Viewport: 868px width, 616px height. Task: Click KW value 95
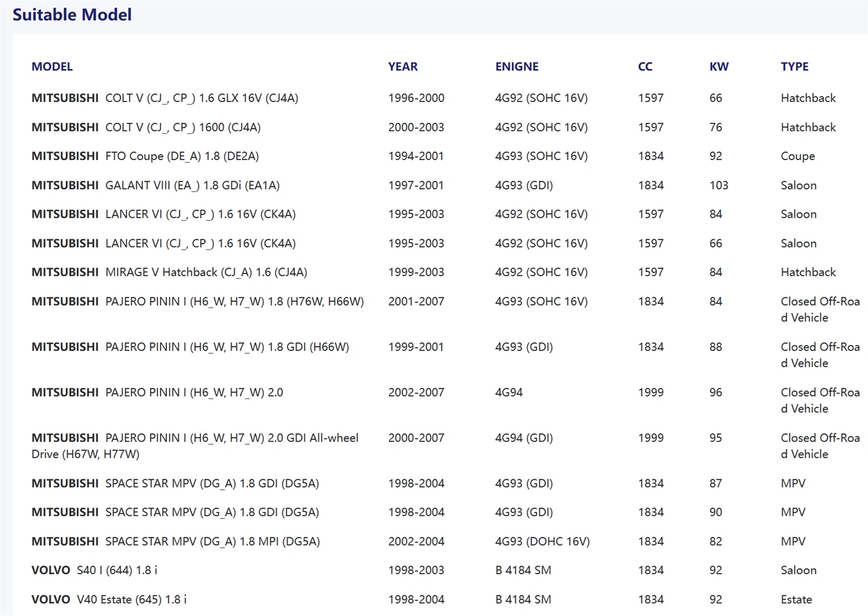tap(716, 438)
